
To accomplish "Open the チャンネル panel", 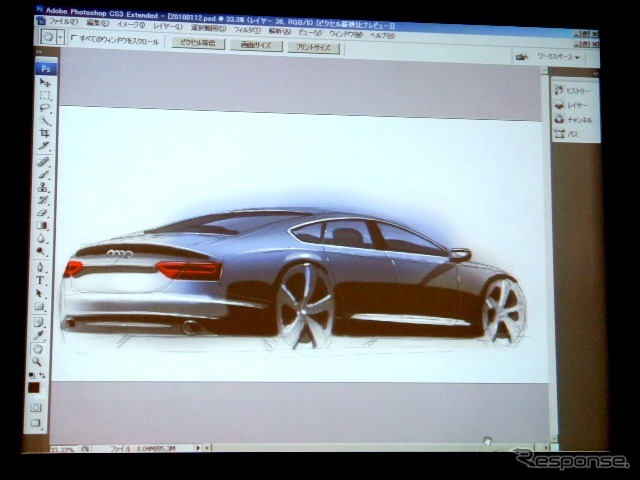I will [573, 120].
